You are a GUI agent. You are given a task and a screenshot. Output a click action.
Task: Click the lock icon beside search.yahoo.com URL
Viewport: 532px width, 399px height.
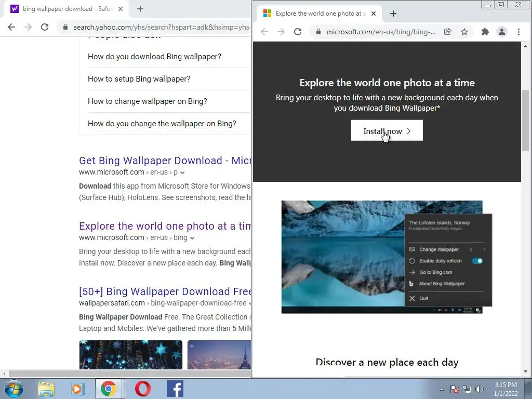[x=65, y=27]
